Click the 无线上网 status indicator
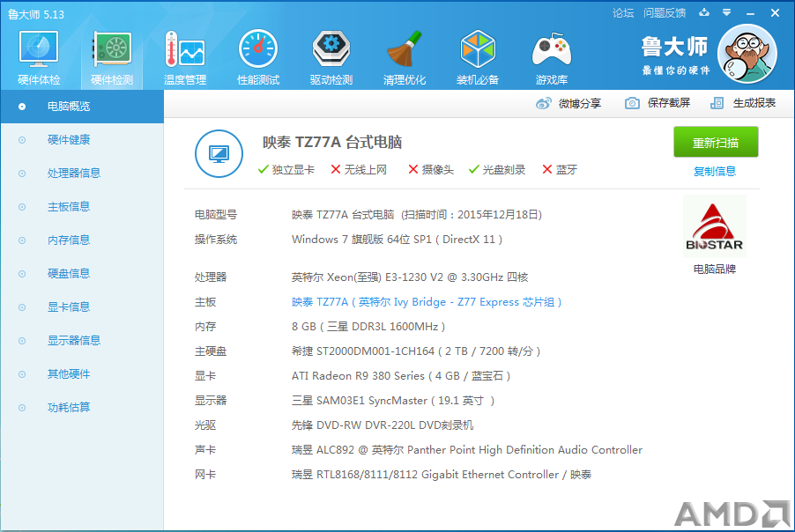The height and width of the screenshot is (532, 795). (359, 170)
